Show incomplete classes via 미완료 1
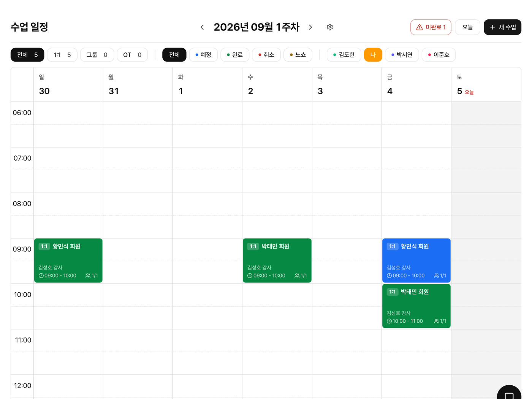Viewport: 532px width, 399px height. tap(431, 27)
